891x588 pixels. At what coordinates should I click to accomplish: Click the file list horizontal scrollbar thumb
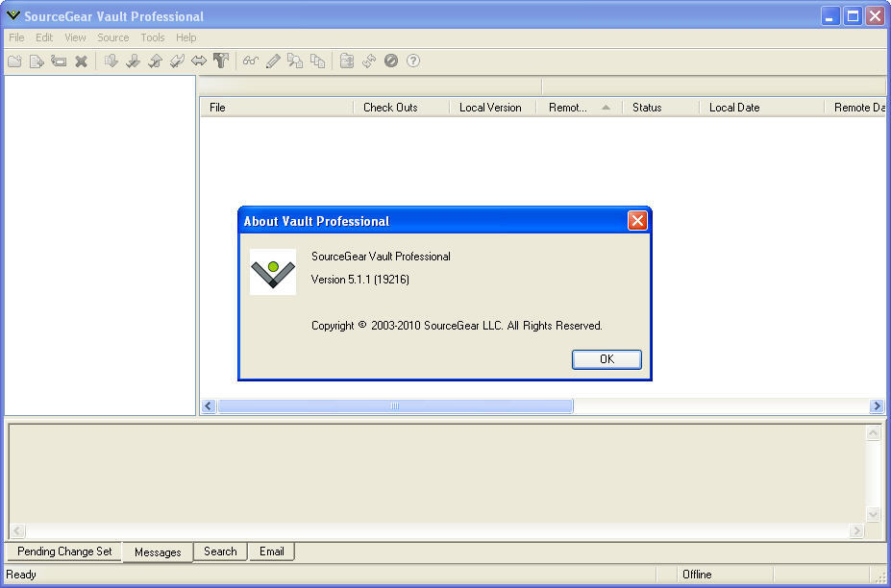pyautogui.click(x=395, y=405)
